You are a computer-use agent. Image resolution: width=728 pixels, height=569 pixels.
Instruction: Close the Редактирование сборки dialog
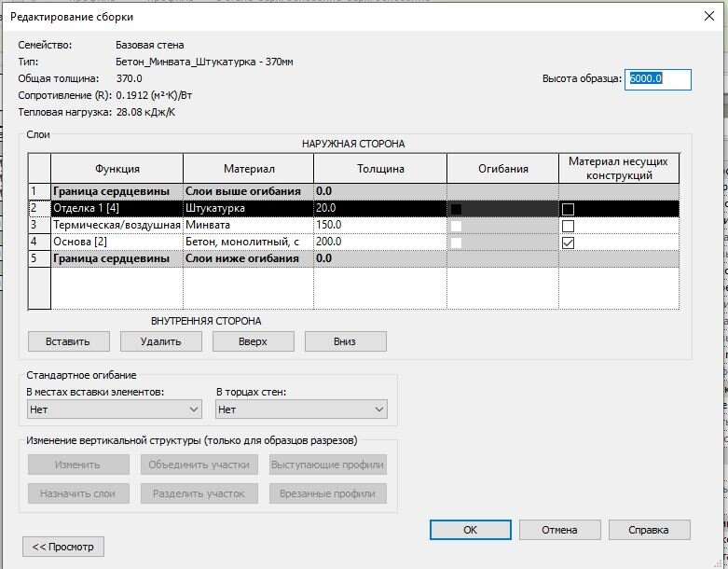[709, 16]
